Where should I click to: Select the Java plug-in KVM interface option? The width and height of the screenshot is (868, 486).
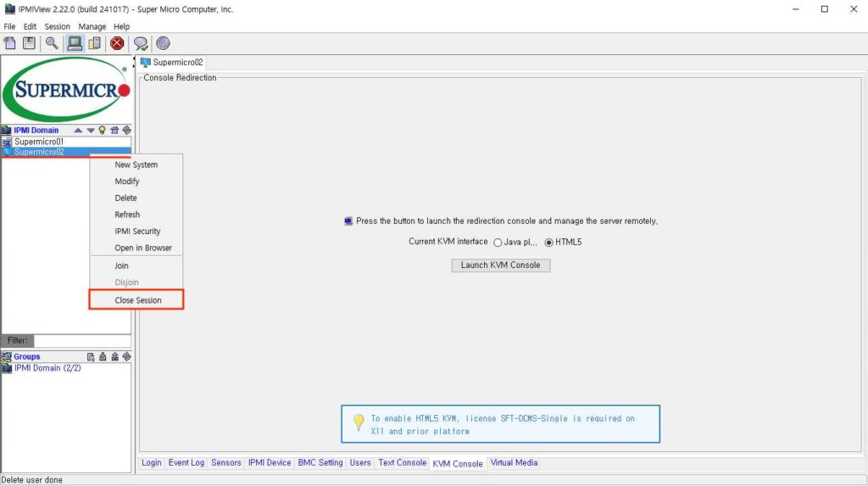coord(498,243)
